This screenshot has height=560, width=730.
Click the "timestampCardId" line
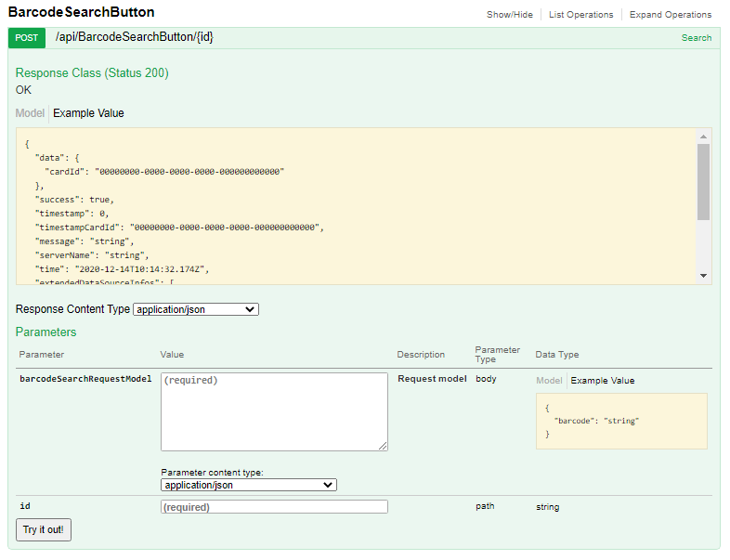179,228
